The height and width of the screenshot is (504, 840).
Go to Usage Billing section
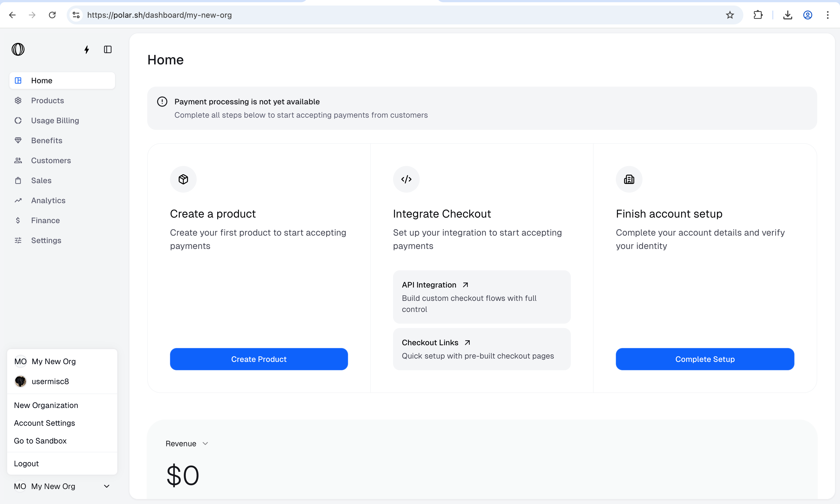[55, 120]
